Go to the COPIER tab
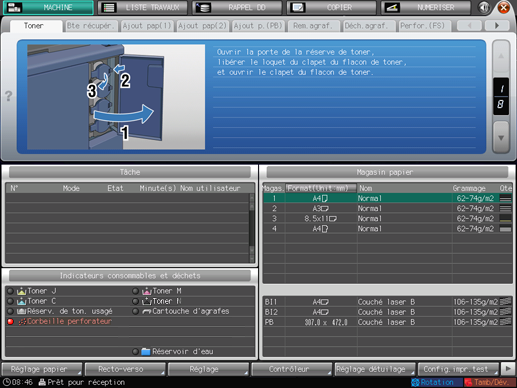This screenshot has width=517, height=388. [x=332, y=7]
